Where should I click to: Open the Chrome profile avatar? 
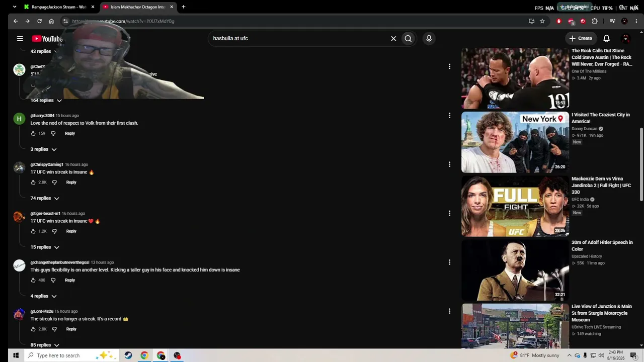(624, 21)
